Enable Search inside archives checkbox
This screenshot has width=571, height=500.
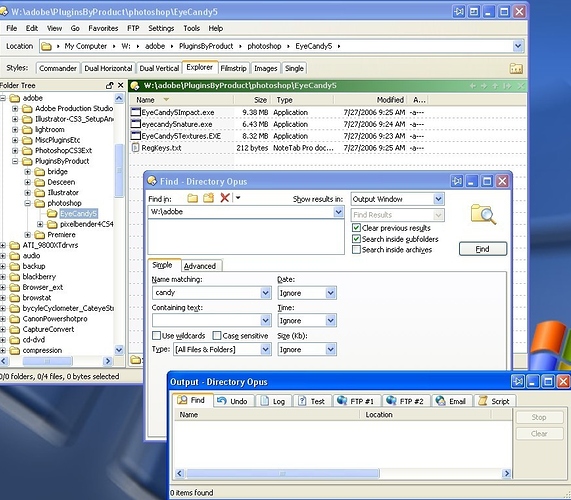tap(356, 249)
